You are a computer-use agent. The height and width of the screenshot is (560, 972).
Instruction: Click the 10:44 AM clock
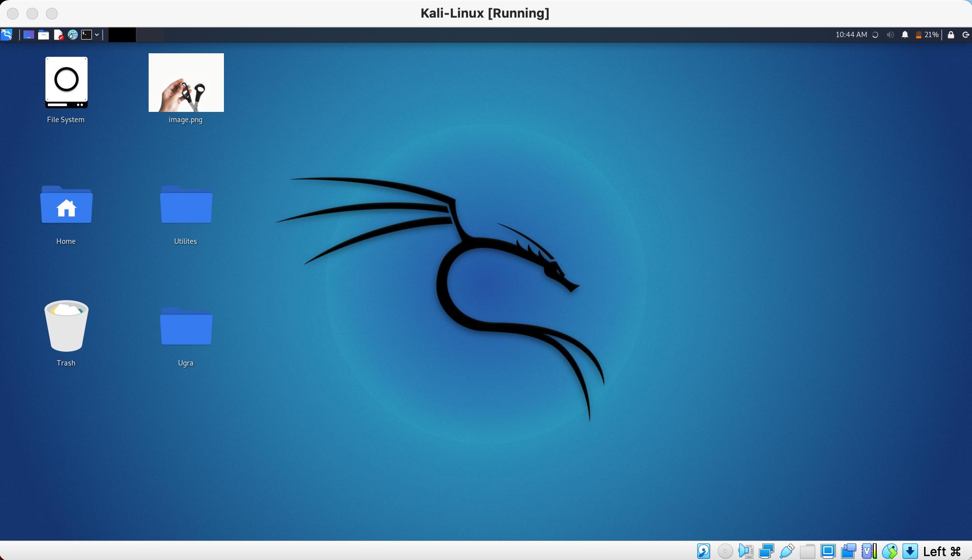click(x=851, y=35)
